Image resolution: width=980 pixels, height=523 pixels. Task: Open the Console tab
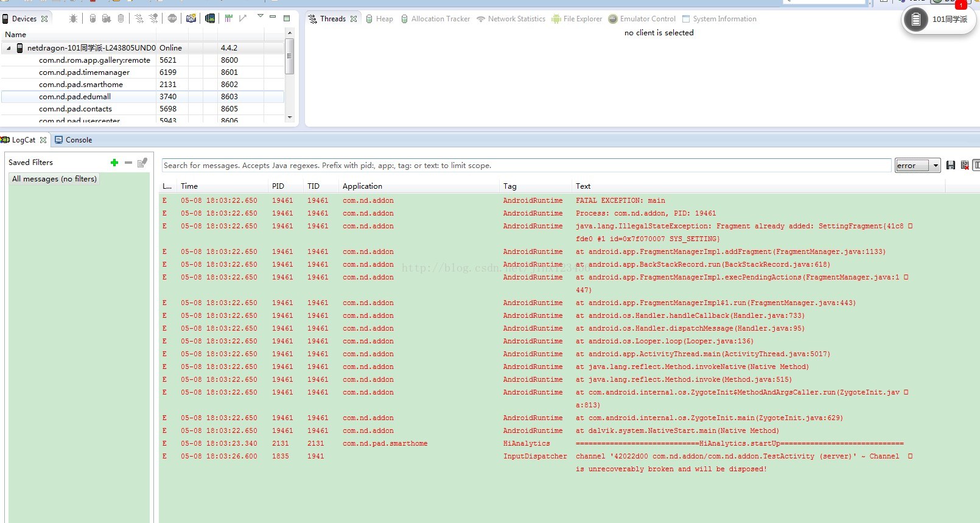73,140
